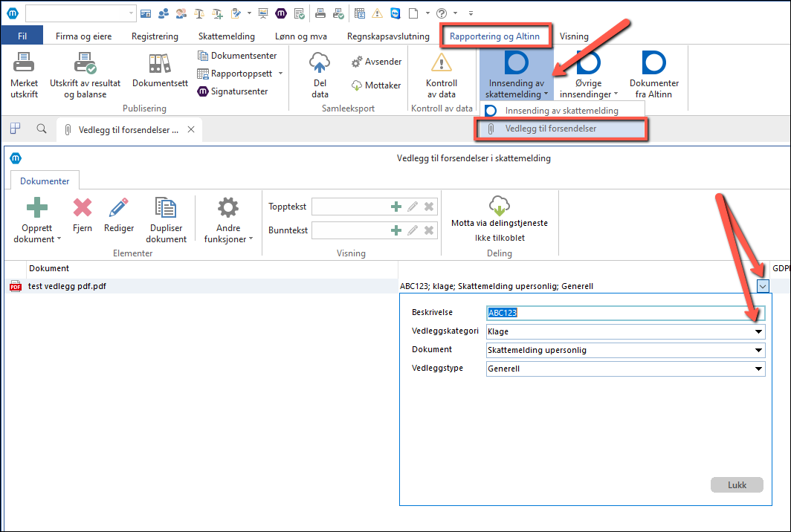Open Utskrift av resultat og balanse
This screenshot has height=532, width=791.
[x=85, y=64]
